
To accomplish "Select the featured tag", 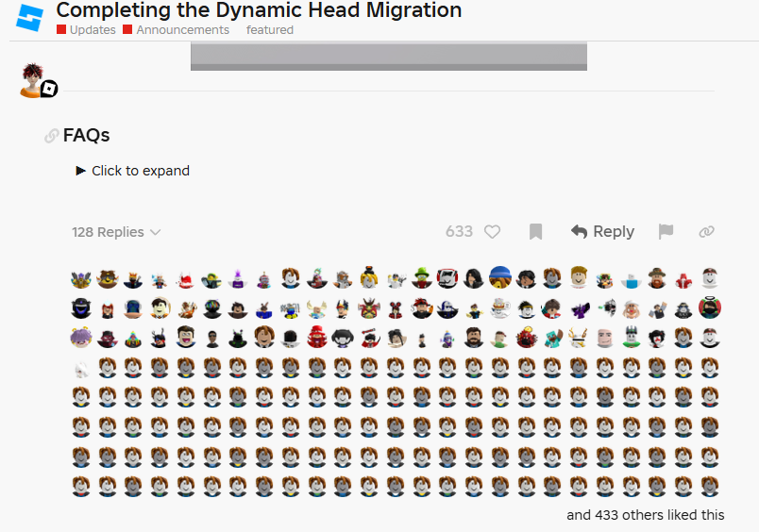I will (270, 30).
